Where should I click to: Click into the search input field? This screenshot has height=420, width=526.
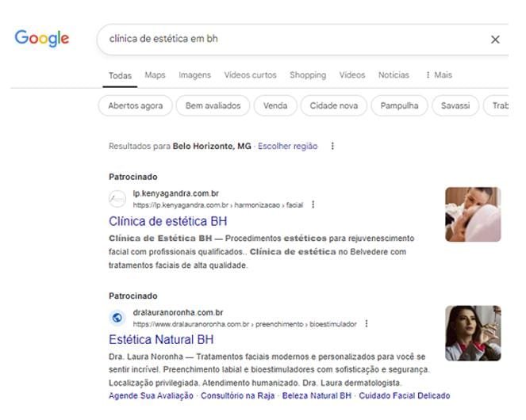coord(286,39)
